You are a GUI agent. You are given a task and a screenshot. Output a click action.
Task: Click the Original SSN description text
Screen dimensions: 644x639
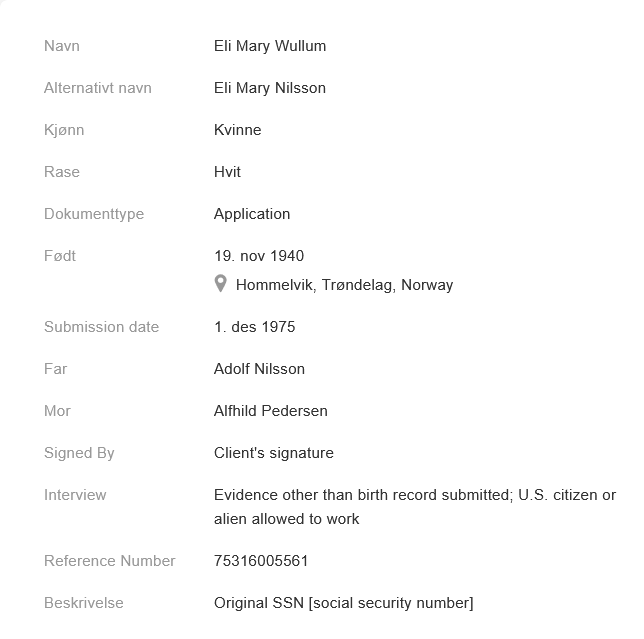(343, 603)
